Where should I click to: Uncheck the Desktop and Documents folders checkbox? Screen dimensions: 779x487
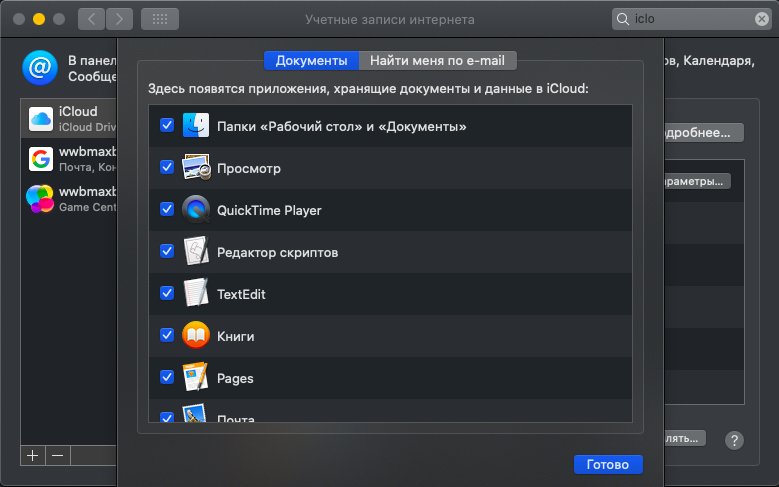pyautogui.click(x=167, y=125)
